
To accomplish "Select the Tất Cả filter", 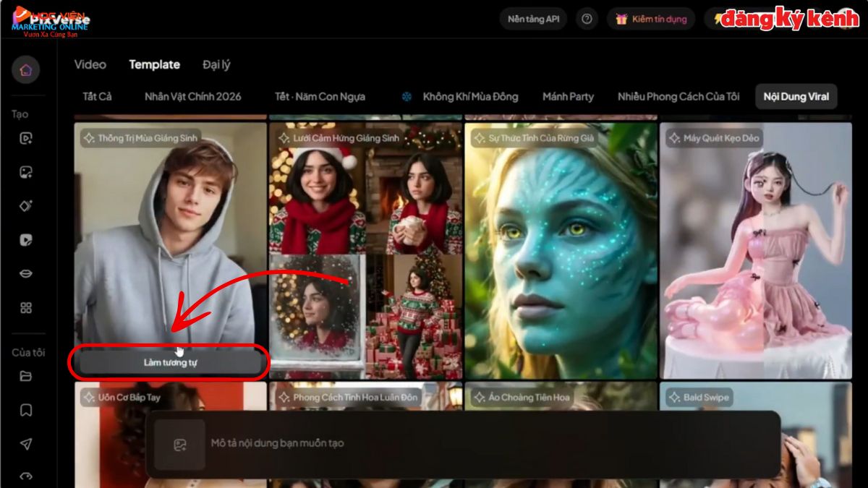I will point(96,96).
